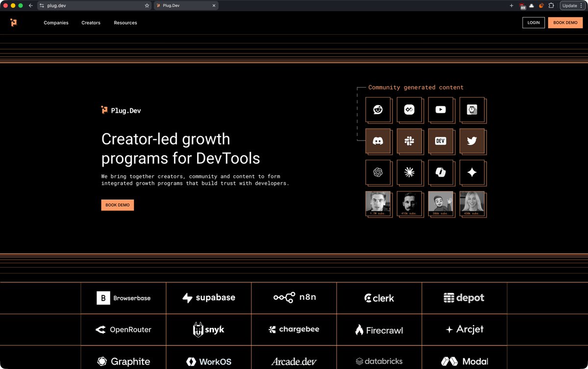The width and height of the screenshot is (588, 369).
Task: Click the Arcjet logo
Action: (465, 329)
